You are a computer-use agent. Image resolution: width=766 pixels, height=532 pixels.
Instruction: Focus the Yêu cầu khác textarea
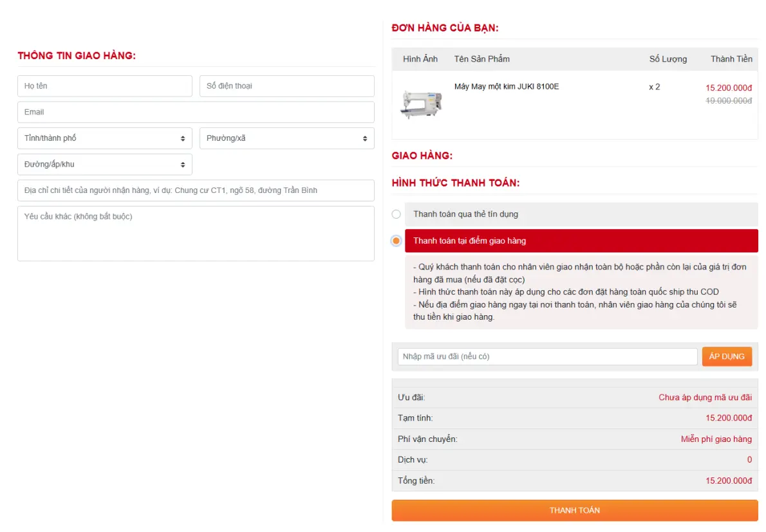[x=196, y=233]
